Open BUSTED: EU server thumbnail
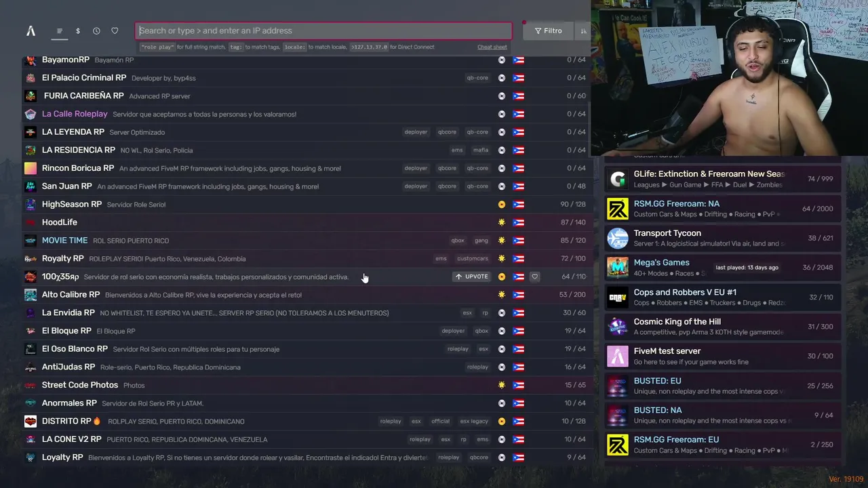868x488 pixels. click(618, 386)
